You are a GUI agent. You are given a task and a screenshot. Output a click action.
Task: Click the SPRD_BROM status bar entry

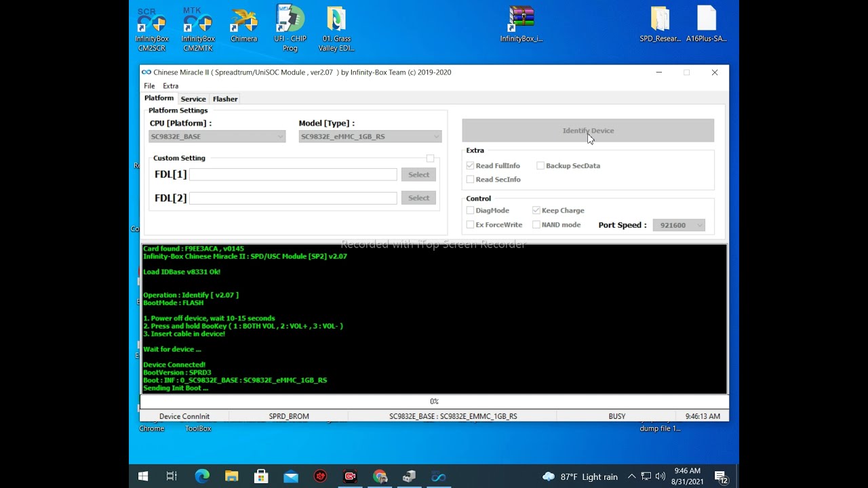289,416
